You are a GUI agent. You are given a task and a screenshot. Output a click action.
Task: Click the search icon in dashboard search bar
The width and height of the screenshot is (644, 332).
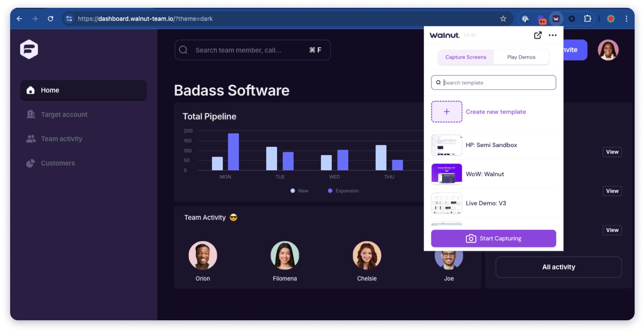(183, 50)
